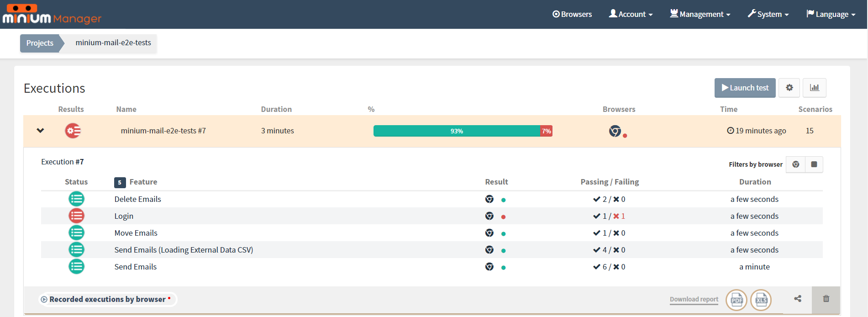Open the Account dropdown menu

pyautogui.click(x=631, y=14)
